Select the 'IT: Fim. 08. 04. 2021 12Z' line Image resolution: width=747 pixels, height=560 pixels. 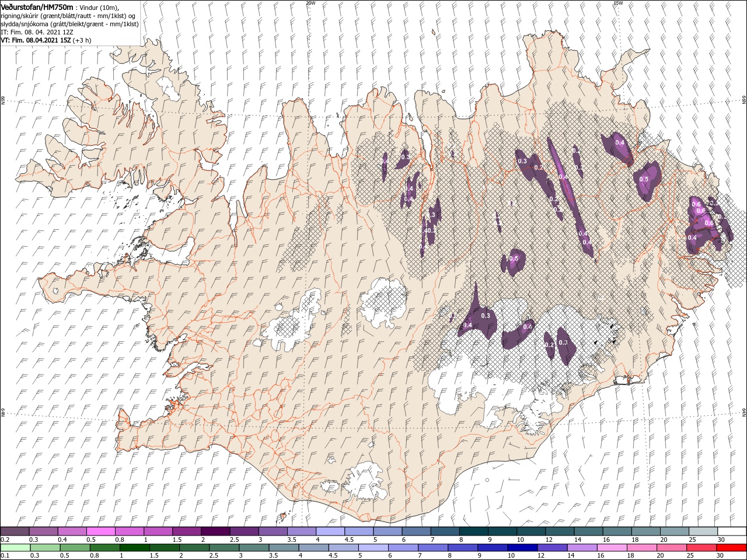(37, 32)
